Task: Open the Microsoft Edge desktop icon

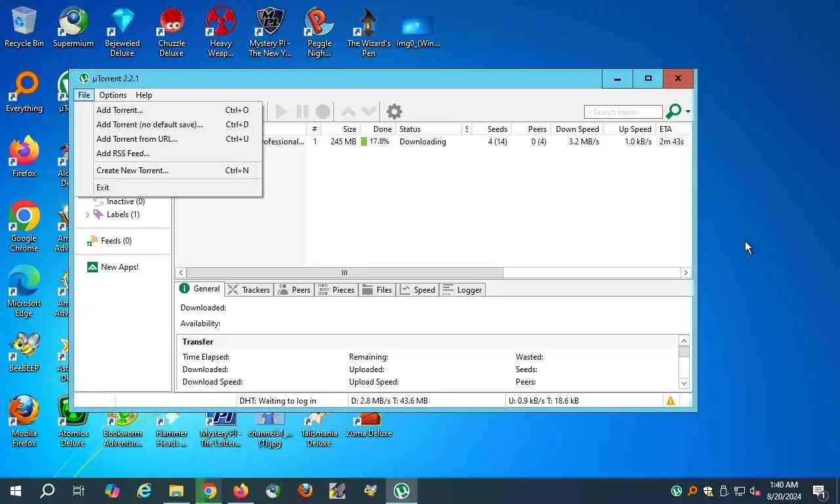Action: pos(24,291)
